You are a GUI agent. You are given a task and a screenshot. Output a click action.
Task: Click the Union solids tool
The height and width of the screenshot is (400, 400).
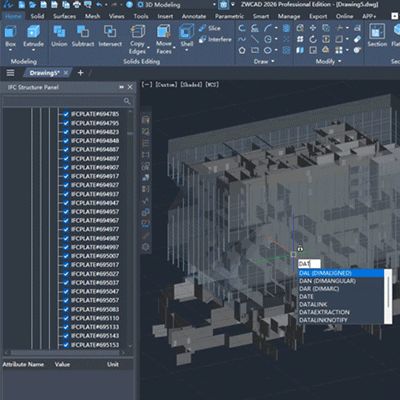(59, 36)
